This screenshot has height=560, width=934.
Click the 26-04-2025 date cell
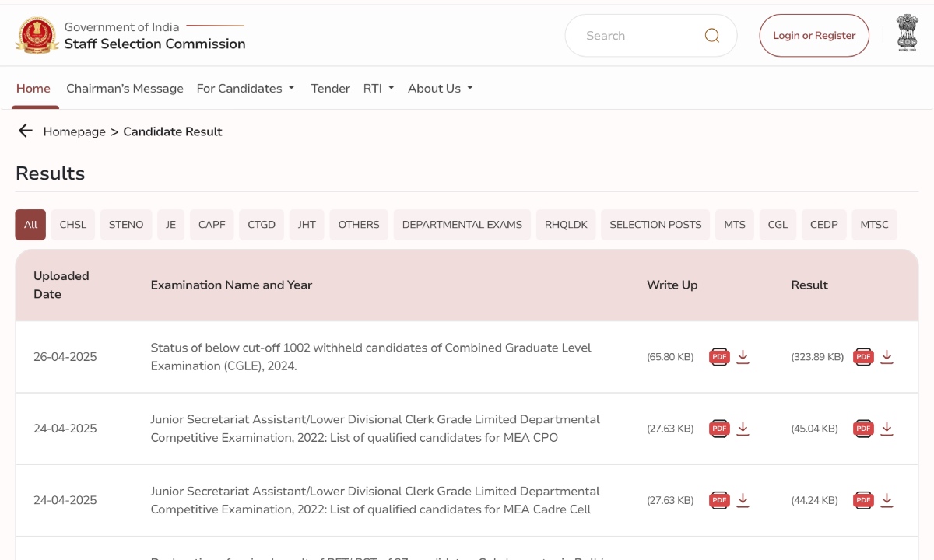point(65,357)
